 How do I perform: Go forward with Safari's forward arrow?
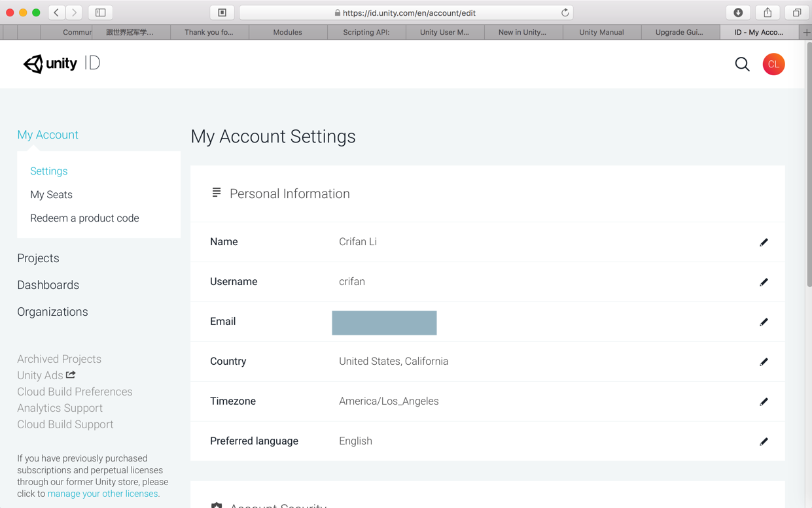tap(74, 12)
